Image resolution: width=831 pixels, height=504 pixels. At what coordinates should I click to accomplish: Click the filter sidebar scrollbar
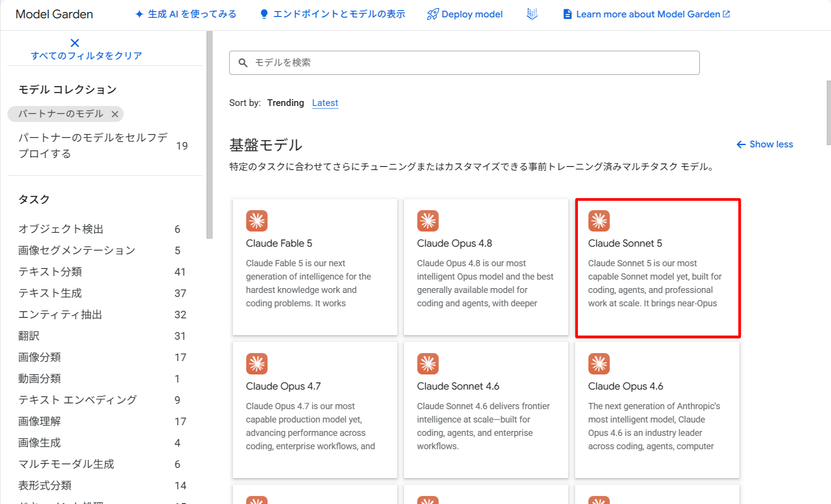click(209, 135)
